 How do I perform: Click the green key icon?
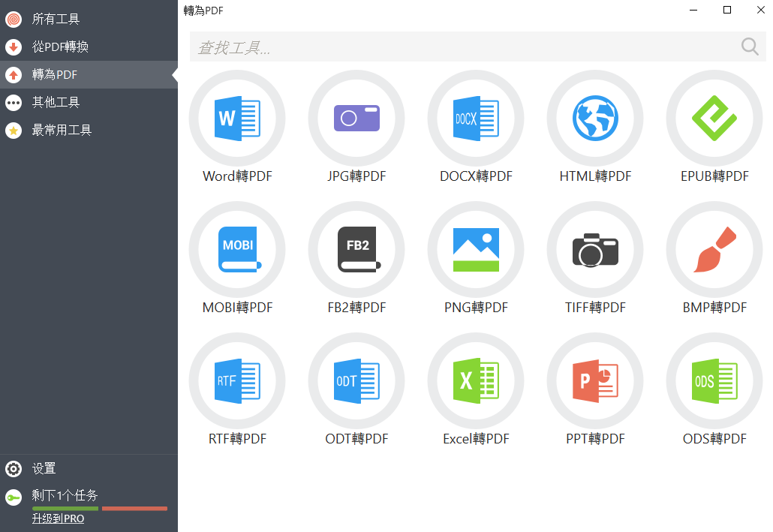point(14,497)
